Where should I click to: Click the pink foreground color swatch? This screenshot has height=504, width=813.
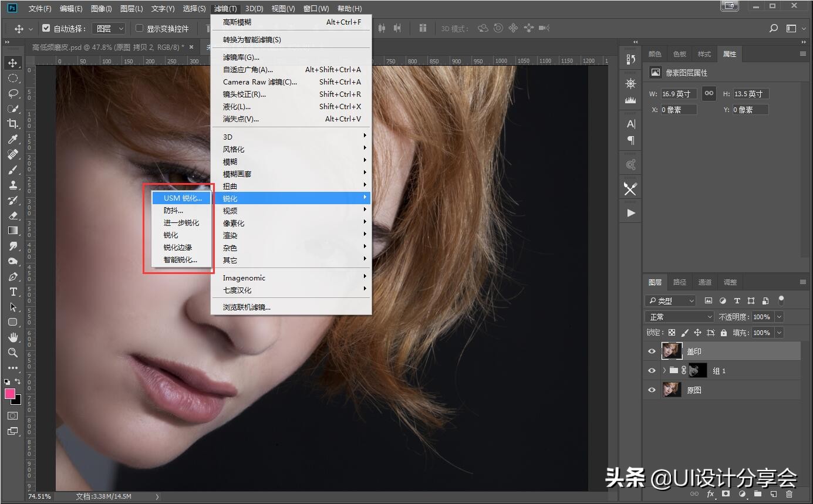pyautogui.click(x=10, y=394)
